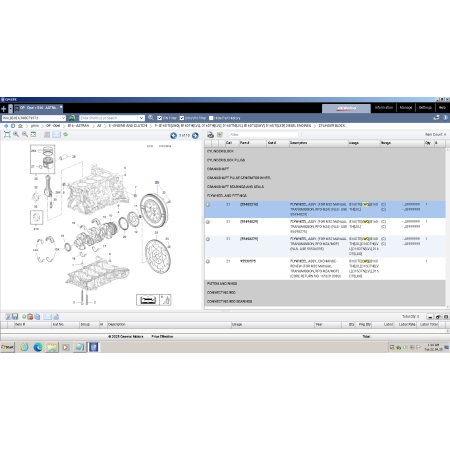Go to home via the house icon
The height and width of the screenshot is (450, 450).
(x=20, y=126)
